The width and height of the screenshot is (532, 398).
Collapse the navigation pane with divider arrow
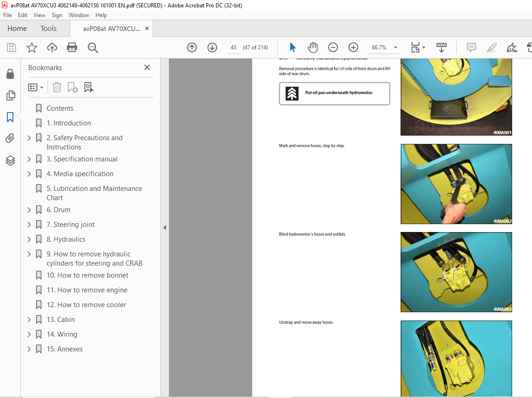165,228
